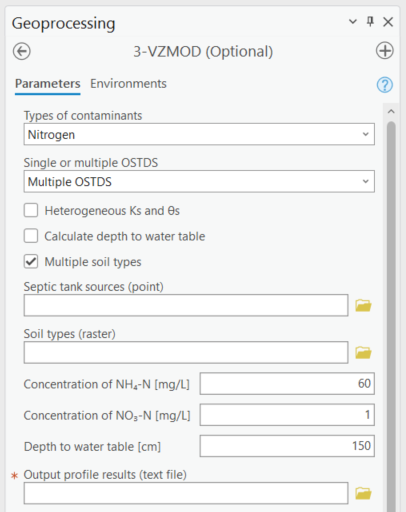Browse for Septic tank sources folder icon
Viewport: 406px width, 512px height.
(363, 305)
